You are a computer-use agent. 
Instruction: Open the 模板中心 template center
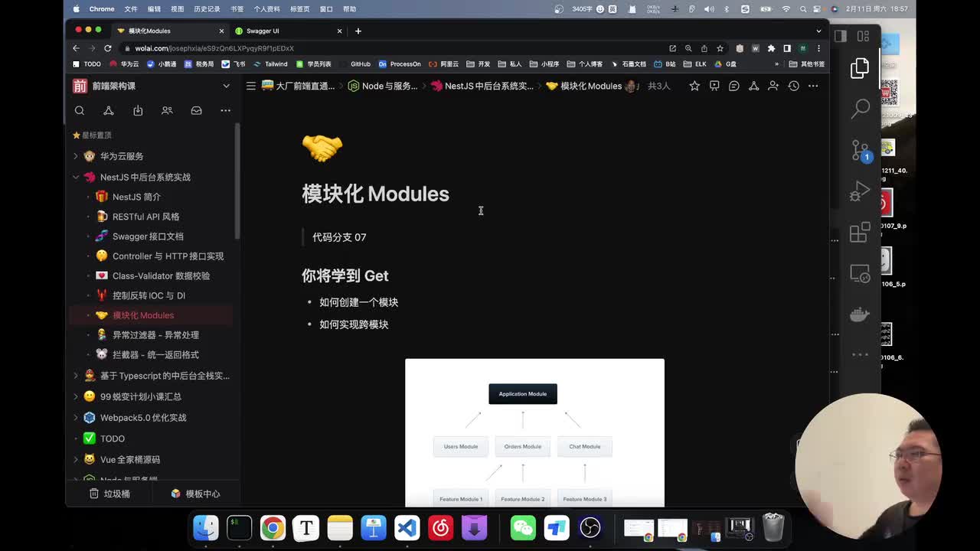pos(195,494)
